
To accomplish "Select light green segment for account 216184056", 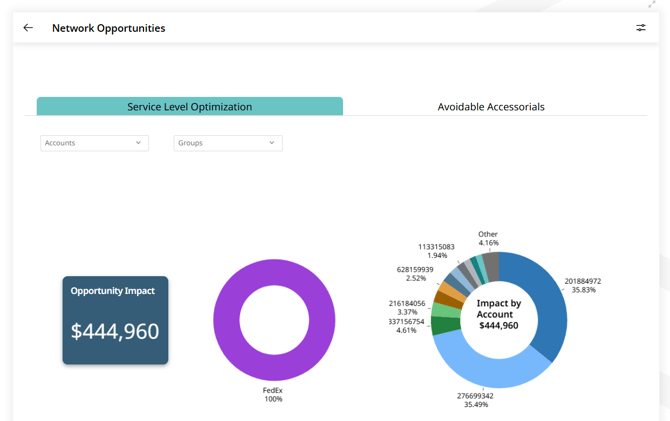I will coord(446,311).
